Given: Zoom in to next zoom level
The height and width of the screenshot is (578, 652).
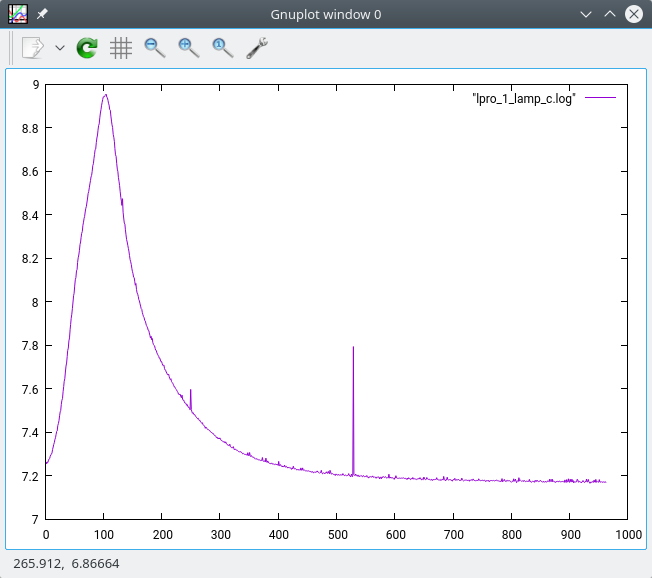Looking at the screenshot, I should 189,48.
